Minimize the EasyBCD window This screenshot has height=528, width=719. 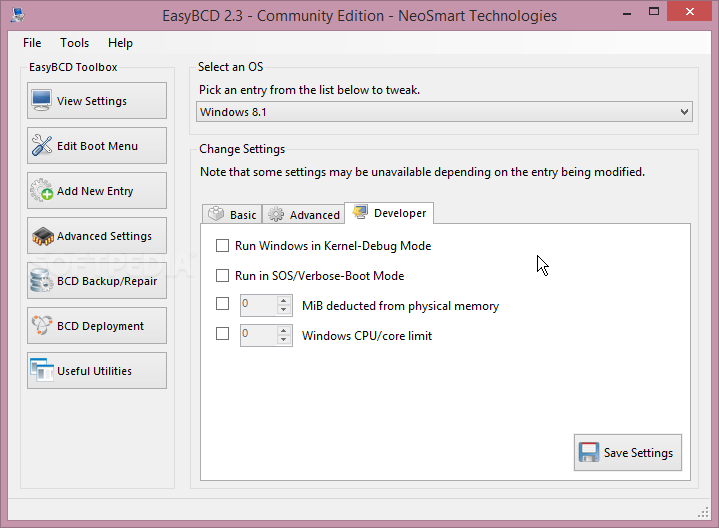tap(627, 14)
